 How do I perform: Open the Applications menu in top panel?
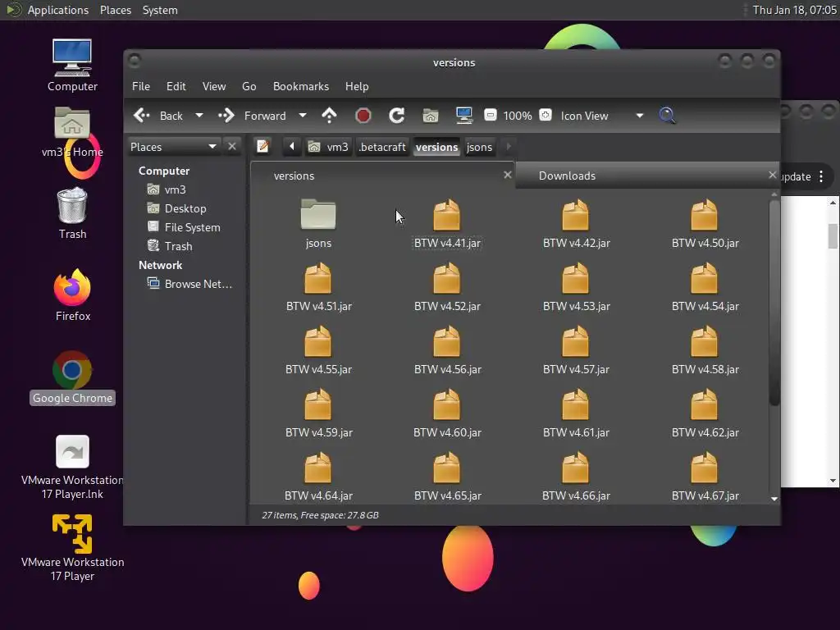click(57, 10)
